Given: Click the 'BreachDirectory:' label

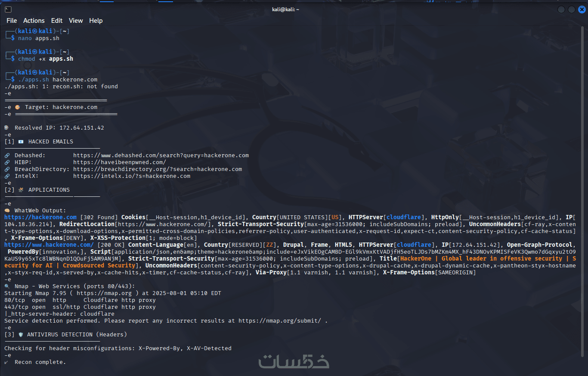Looking at the screenshot, I should coord(42,169).
